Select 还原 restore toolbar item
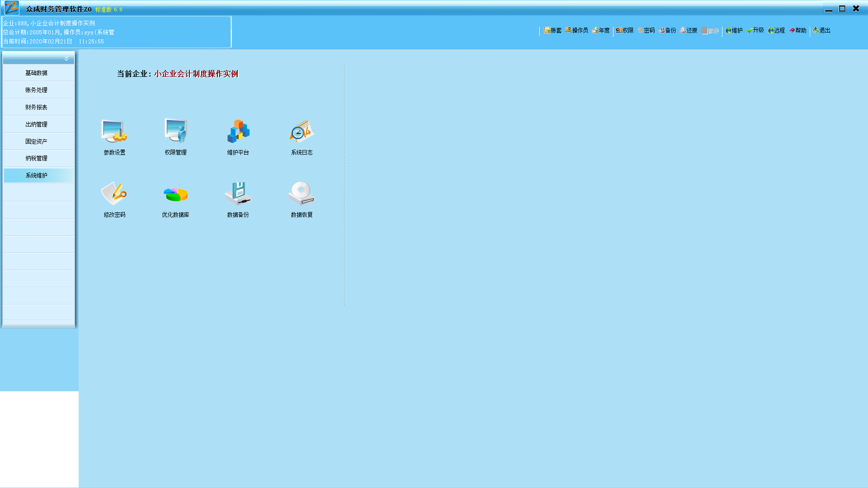This screenshot has width=868, height=488. tap(689, 30)
